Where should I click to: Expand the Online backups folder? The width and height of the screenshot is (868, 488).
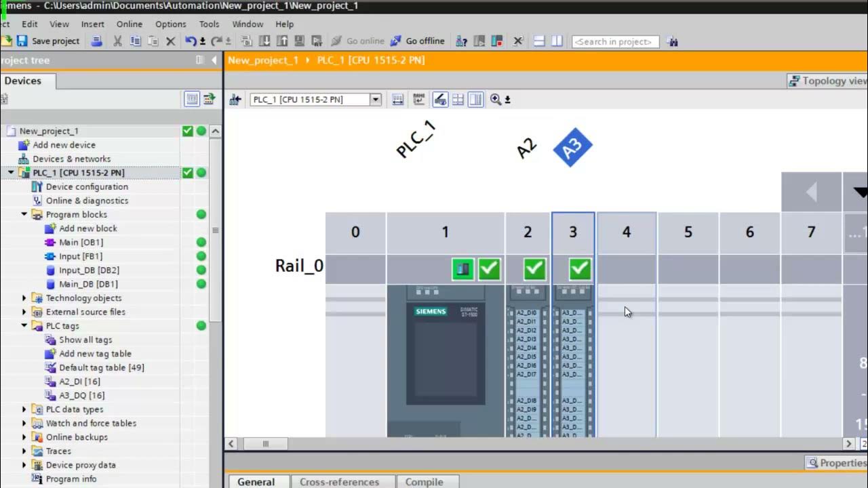click(x=24, y=437)
